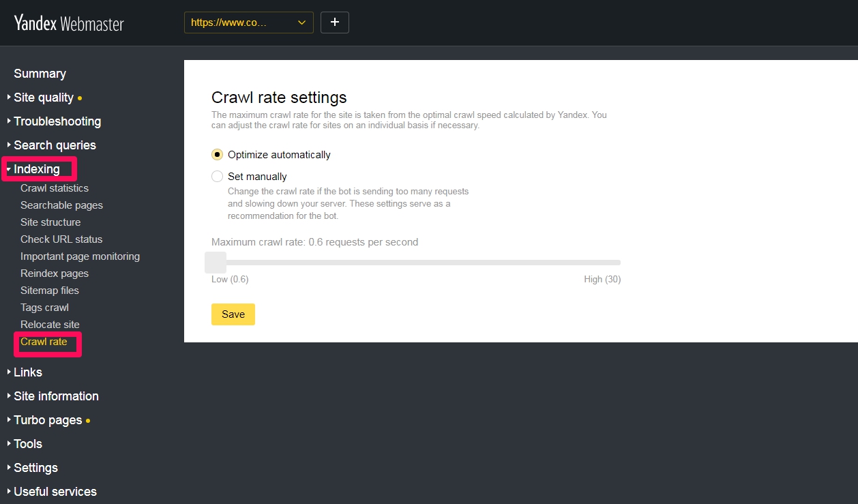Screen dimensions: 858x504
Task: Open the Summary page
Action: click(x=40, y=74)
